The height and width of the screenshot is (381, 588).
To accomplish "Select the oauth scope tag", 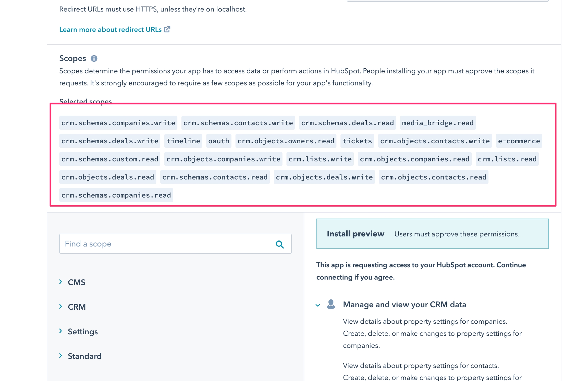I will (218, 141).
